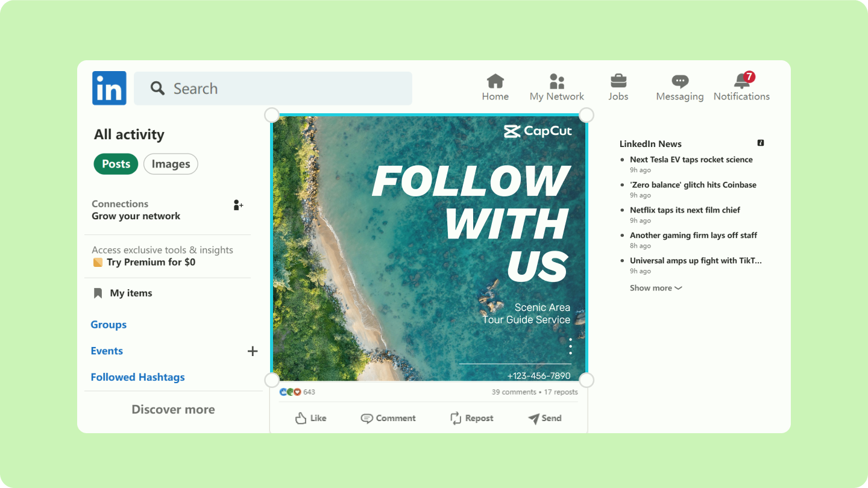
Task: Open the Groups link
Action: point(108,325)
